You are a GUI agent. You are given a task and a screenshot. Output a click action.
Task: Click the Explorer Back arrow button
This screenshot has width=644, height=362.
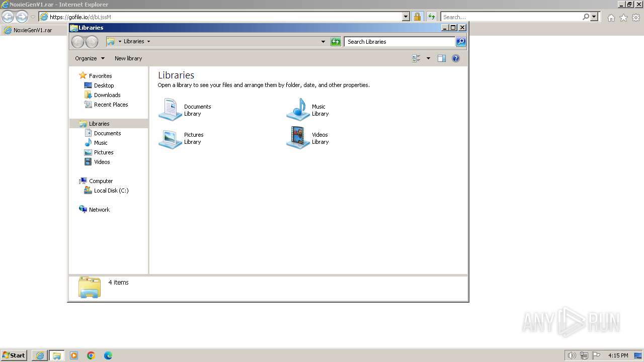click(77, 42)
